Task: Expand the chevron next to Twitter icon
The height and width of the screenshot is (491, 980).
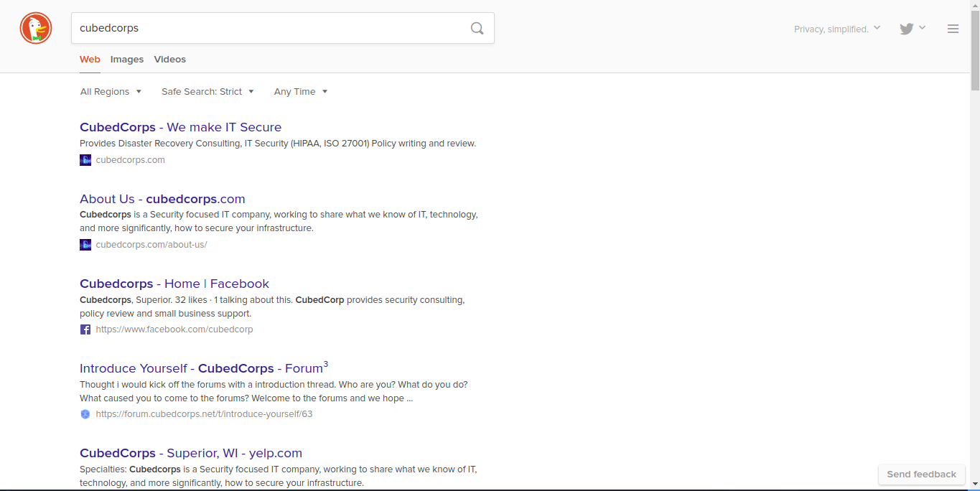Action: [922, 28]
